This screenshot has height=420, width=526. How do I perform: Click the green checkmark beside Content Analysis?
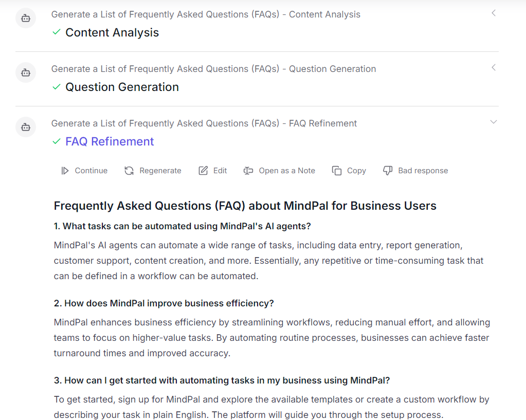tap(57, 32)
